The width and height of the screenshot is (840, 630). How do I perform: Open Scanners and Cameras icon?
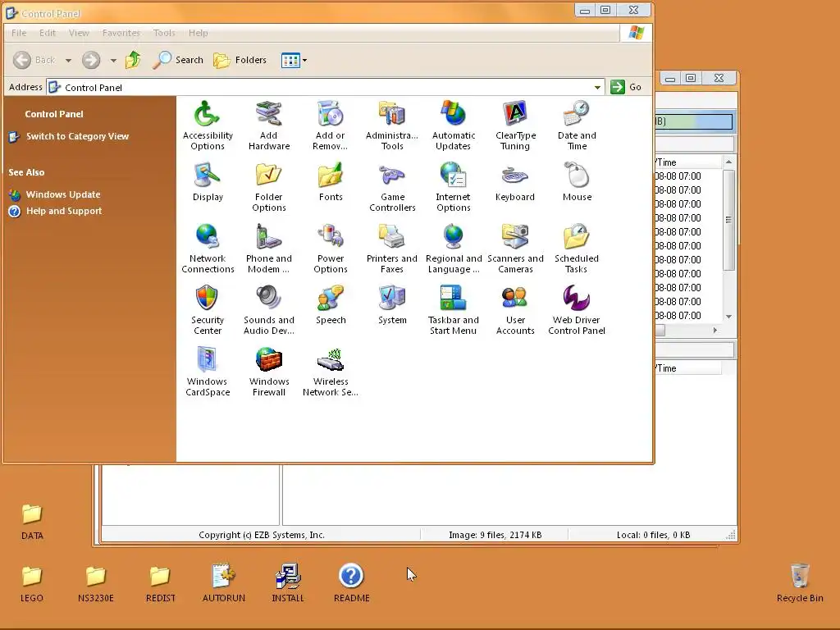515,249
